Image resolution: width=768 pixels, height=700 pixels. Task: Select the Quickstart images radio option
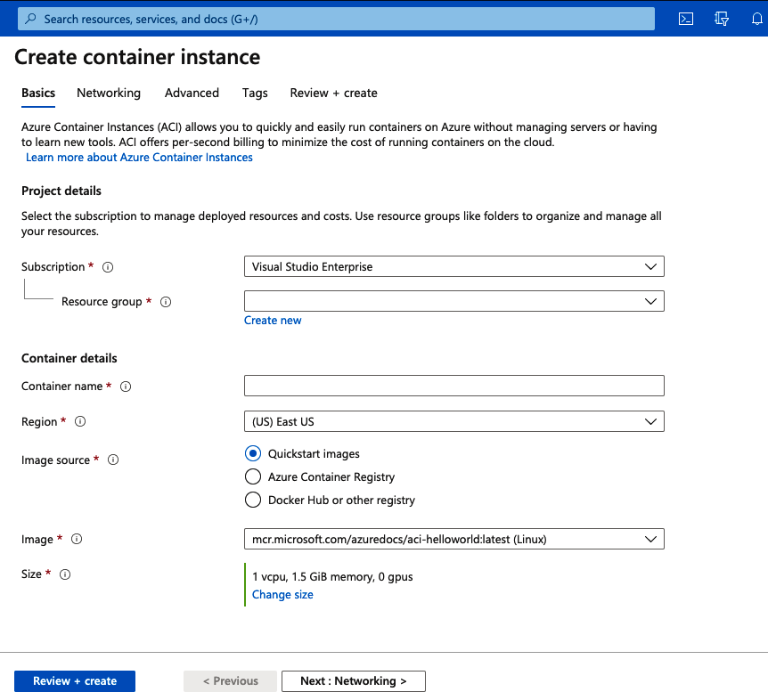(253, 453)
